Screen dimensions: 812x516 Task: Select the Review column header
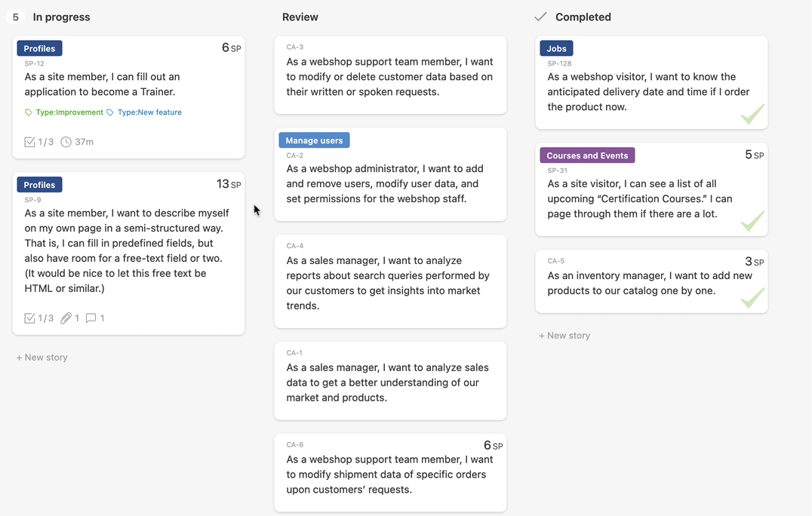300,17
